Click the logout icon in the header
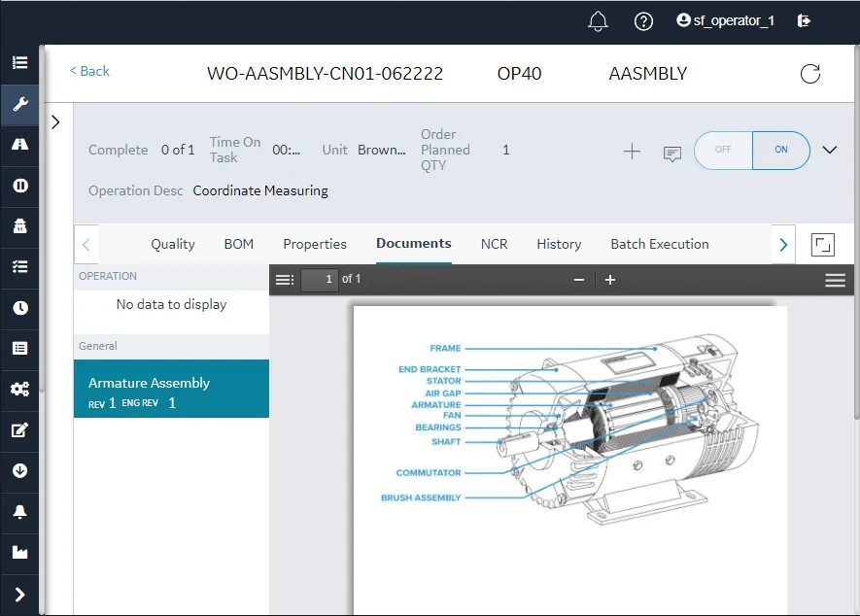Viewport: 860px width, 616px height. [804, 20]
